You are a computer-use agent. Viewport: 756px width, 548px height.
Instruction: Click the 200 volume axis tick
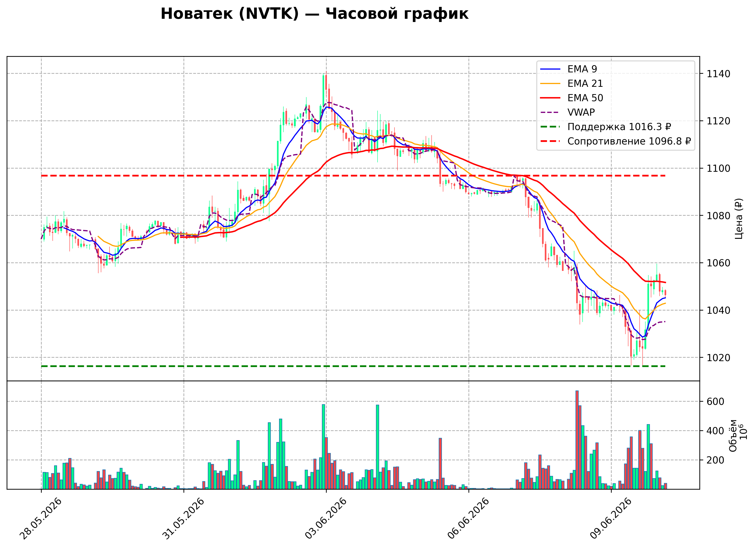coord(715,460)
